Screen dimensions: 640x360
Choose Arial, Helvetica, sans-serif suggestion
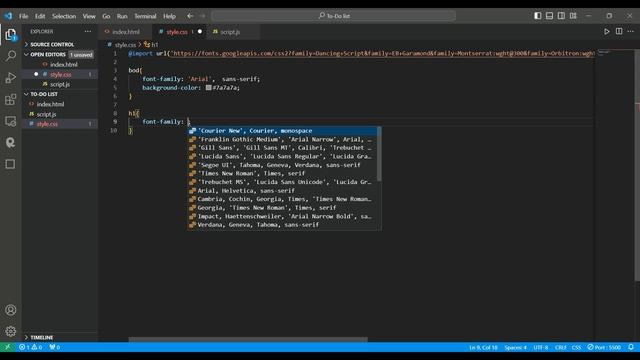pos(282,191)
